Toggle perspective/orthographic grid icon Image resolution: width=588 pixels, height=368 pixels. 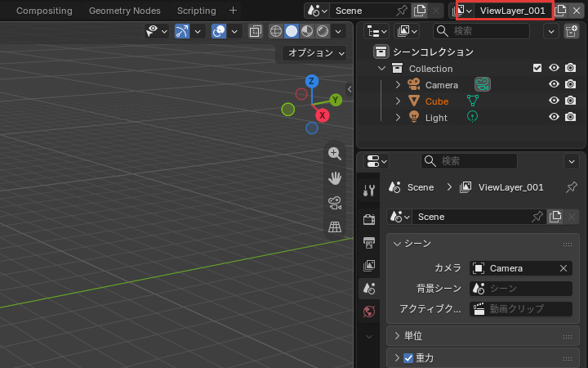[335, 227]
